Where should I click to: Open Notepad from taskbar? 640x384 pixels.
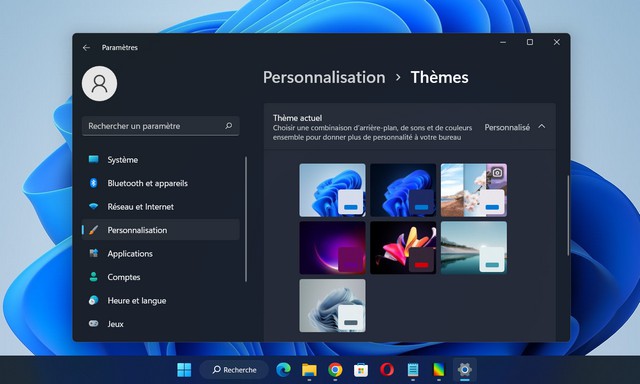click(x=413, y=370)
